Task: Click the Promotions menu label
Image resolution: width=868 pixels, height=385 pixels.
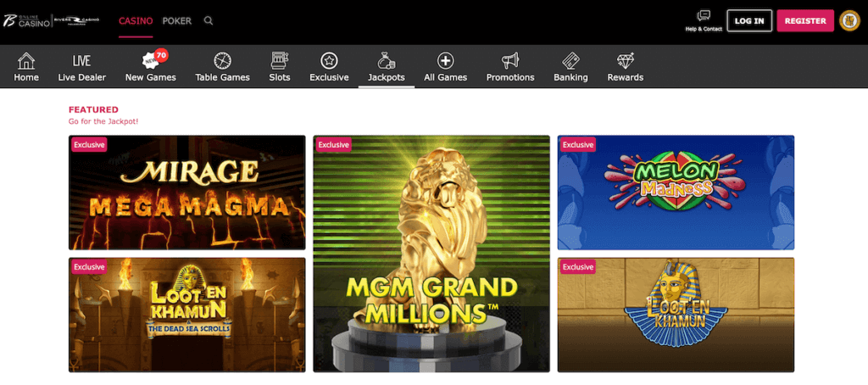Action: pos(510,77)
